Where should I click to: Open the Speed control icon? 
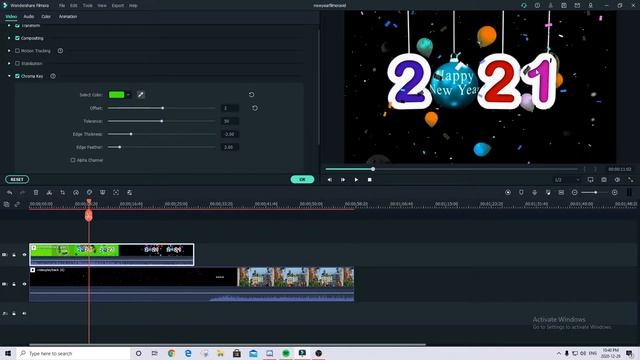tap(76, 192)
